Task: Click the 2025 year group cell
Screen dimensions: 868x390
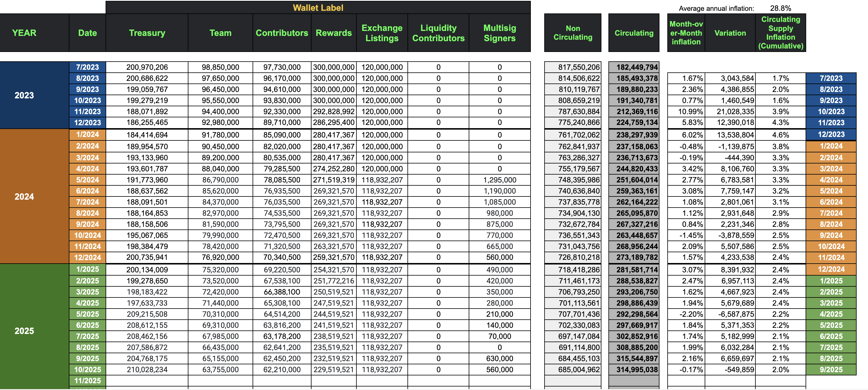Action: (25, 331)
